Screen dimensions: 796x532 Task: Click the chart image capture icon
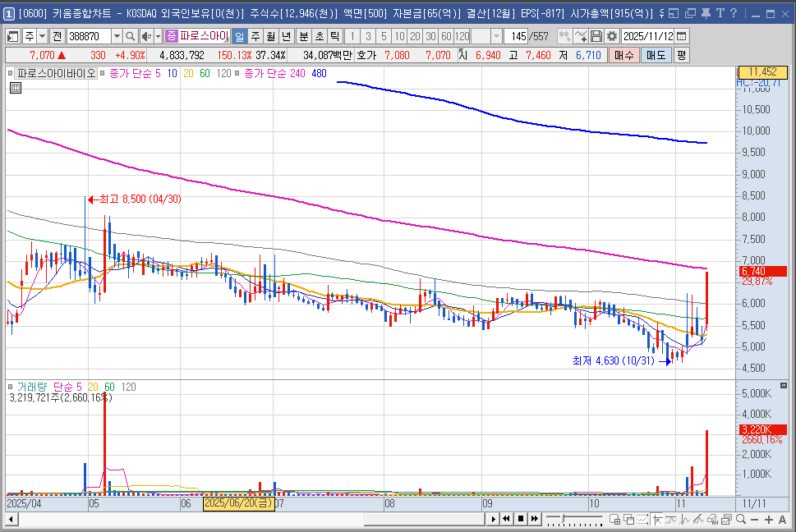click(726, 519)
